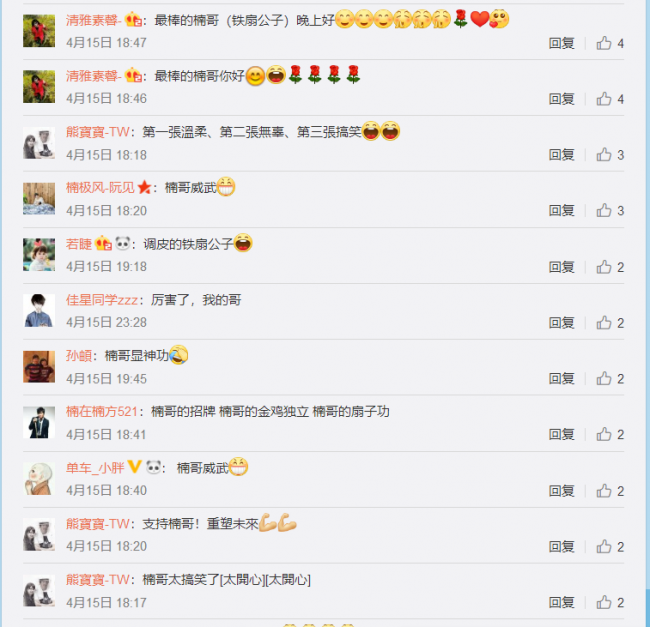Screen dimensions: 650x627
Task: Click 佳星同学zzz's avatar picture
Action: coord(39,310)
